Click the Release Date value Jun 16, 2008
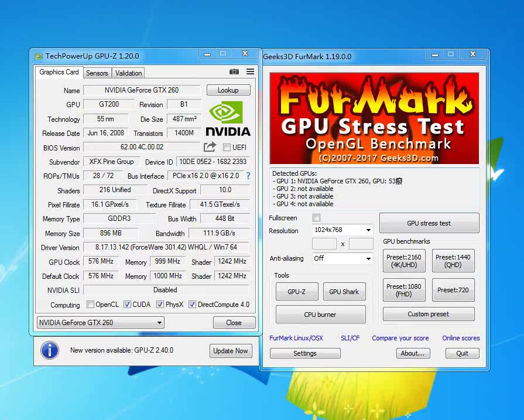Screen dimensions: 524x420 coord(105,133)
